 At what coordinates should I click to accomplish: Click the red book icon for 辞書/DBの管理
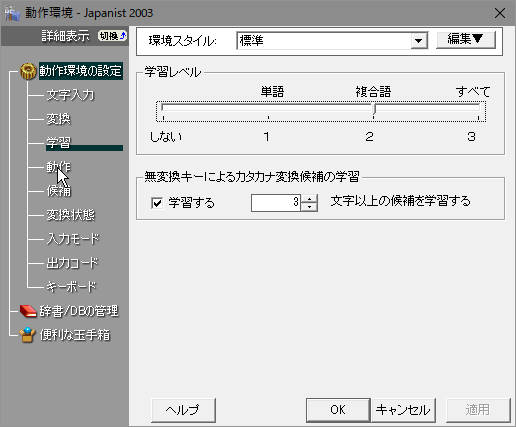pos(28,311)
